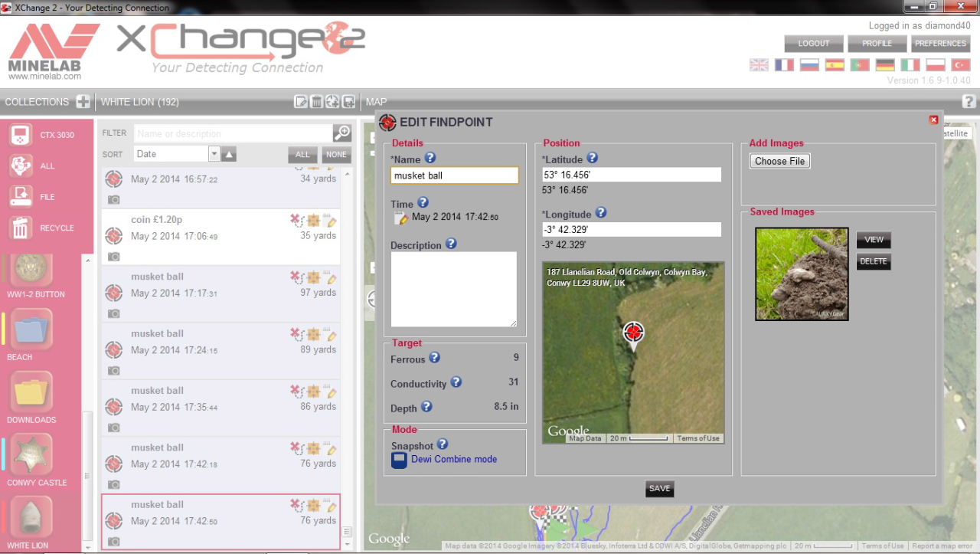The height and width of the screenshot is (554, 980).
Task: Click the Report a map error link
Action: pyautogui.click(x=942, y=546)
